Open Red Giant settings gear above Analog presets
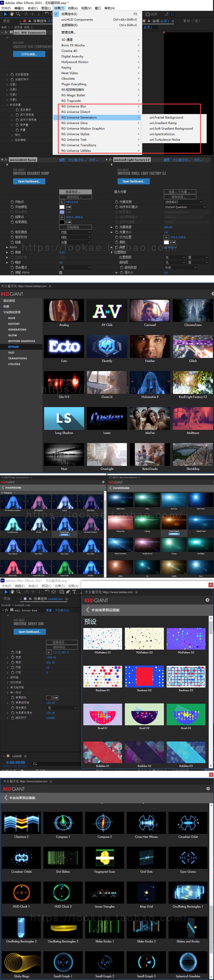The height and width of the screenshot is (980, 214). (212, 294)
